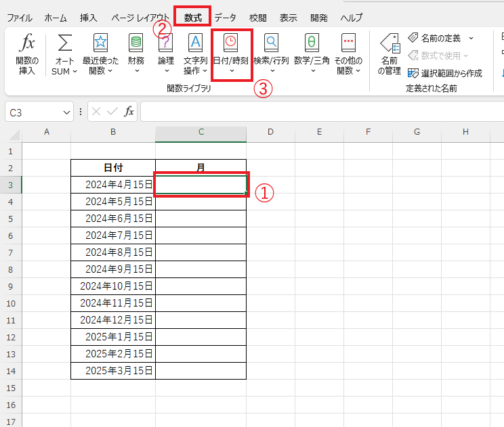Select cell with 2024年9月15日
The width and height of the screenshot is (504, 427).
(x=113, y=269)
